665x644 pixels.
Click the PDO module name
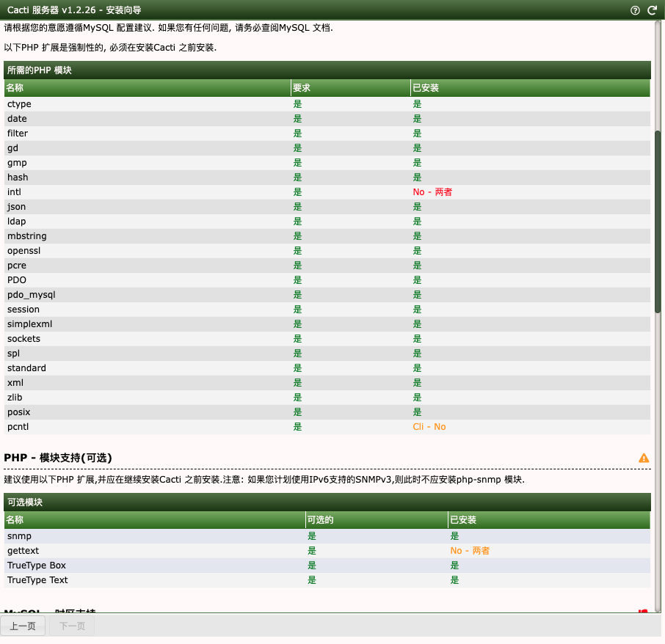click(17, 280)
